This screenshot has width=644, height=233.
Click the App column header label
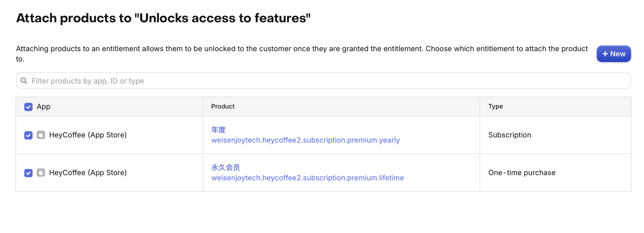point(43,107)
